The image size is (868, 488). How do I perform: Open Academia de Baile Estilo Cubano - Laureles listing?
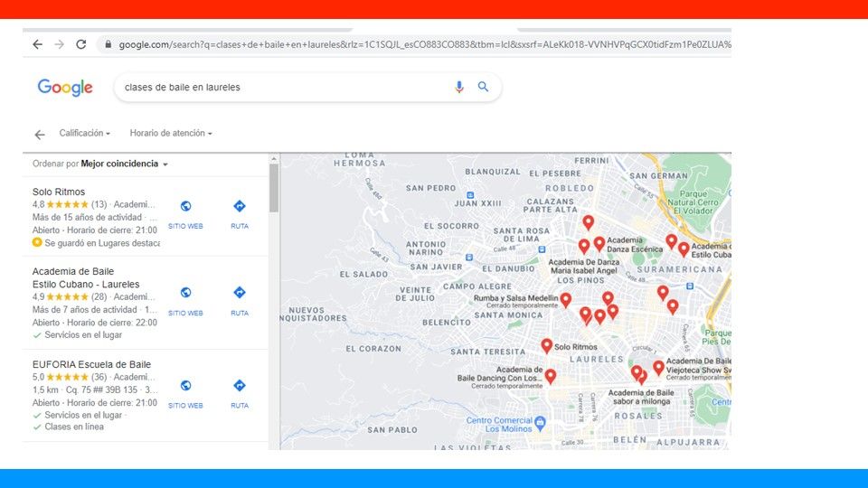pyautogui.click(x=86, y=277)
